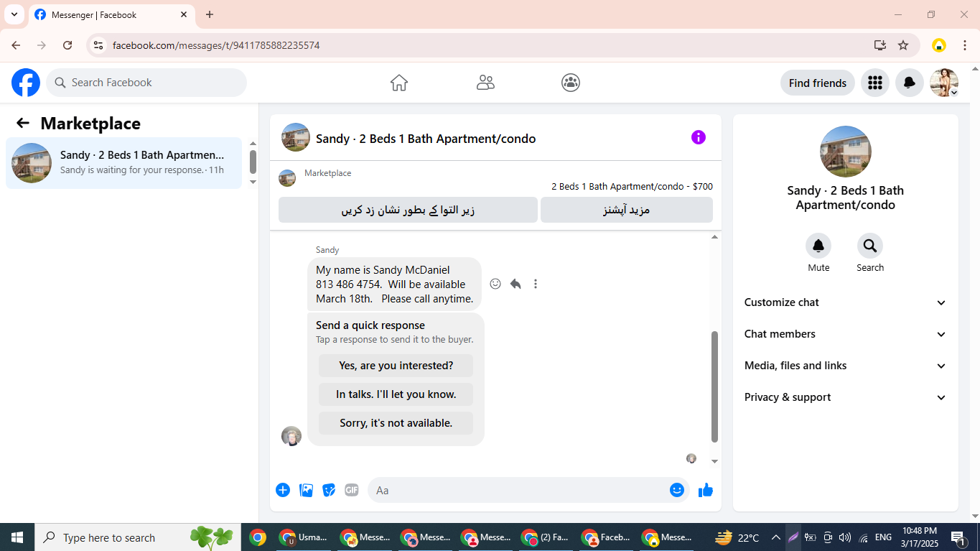Click the 22°C weather widget

[737, 537]
